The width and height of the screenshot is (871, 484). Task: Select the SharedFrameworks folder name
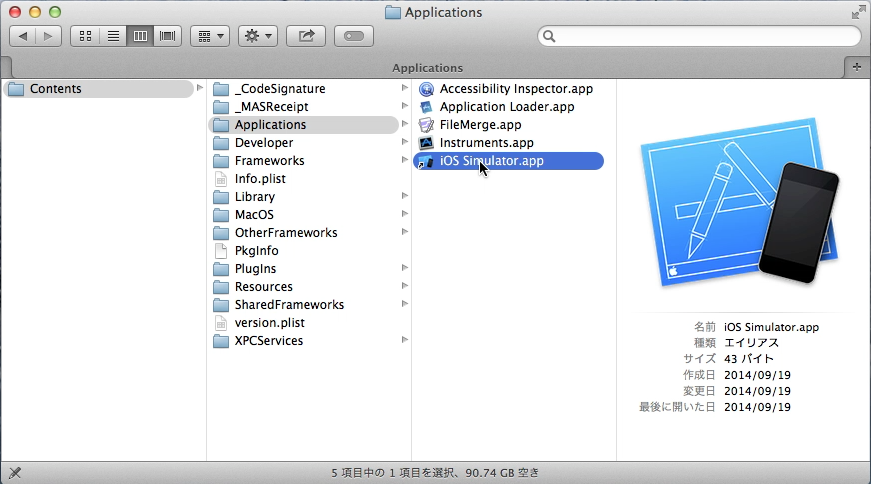(289, 305)
